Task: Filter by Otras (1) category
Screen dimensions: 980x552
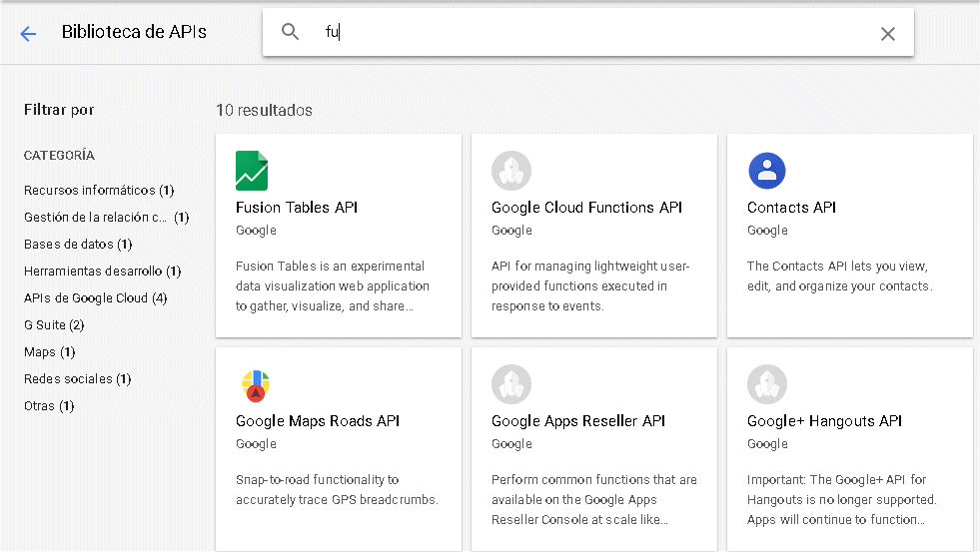Action: (x=49, y=406)
